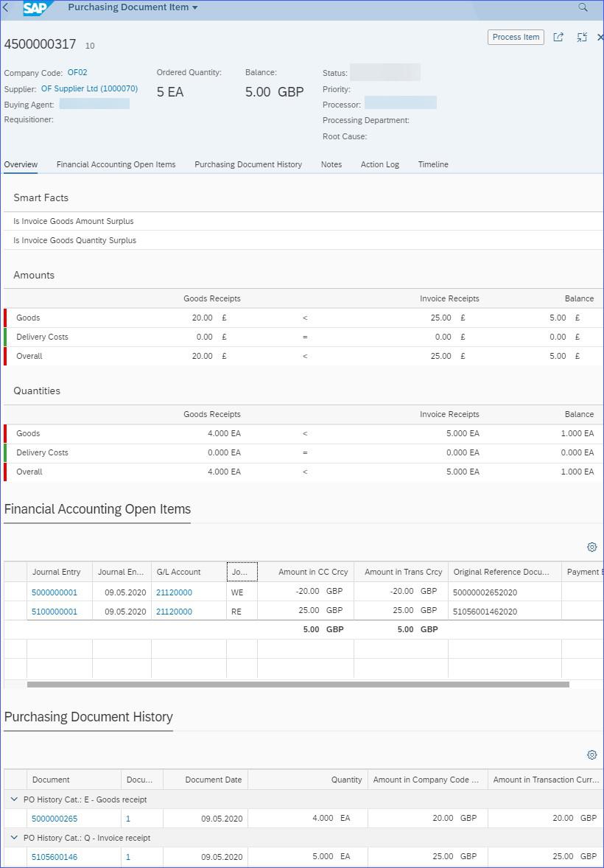Click the back arrow in the header
The width and height of the screenshot is (604, 868).
click(6, 8)
